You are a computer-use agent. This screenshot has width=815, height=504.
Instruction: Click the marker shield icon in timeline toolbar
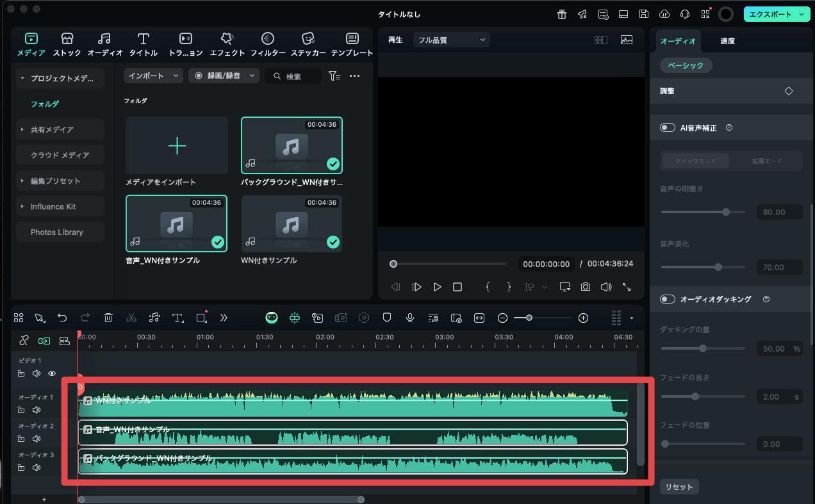tap(387, 318)
